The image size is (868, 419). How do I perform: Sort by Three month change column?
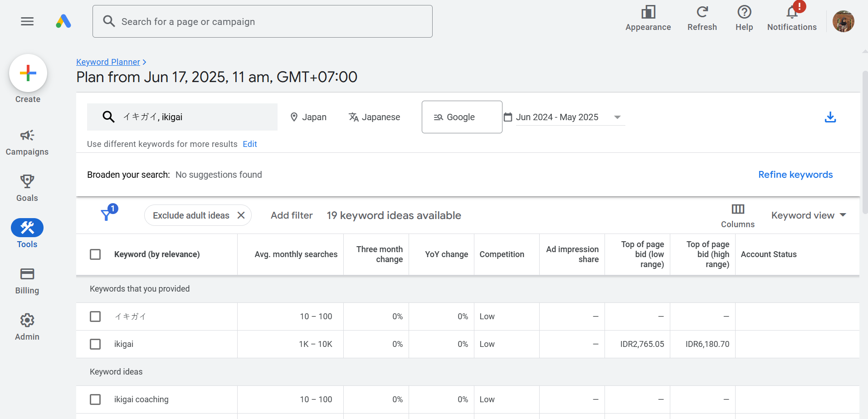tap(380, 254)
